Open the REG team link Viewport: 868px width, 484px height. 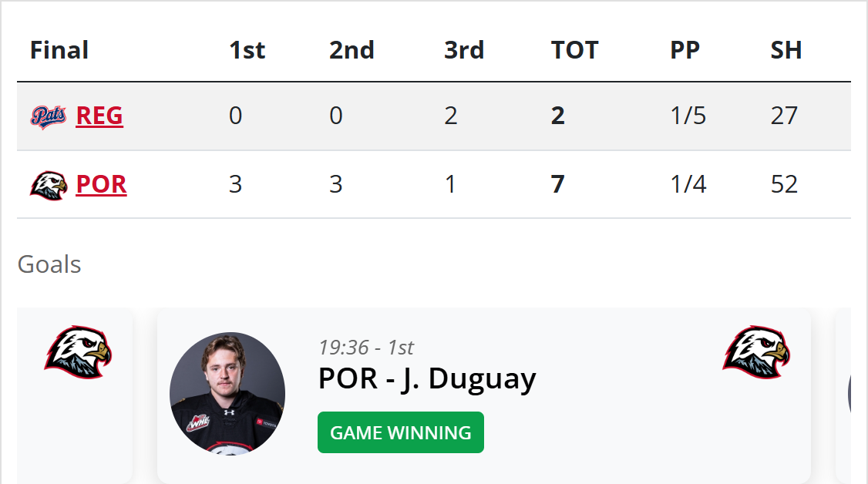99,116
